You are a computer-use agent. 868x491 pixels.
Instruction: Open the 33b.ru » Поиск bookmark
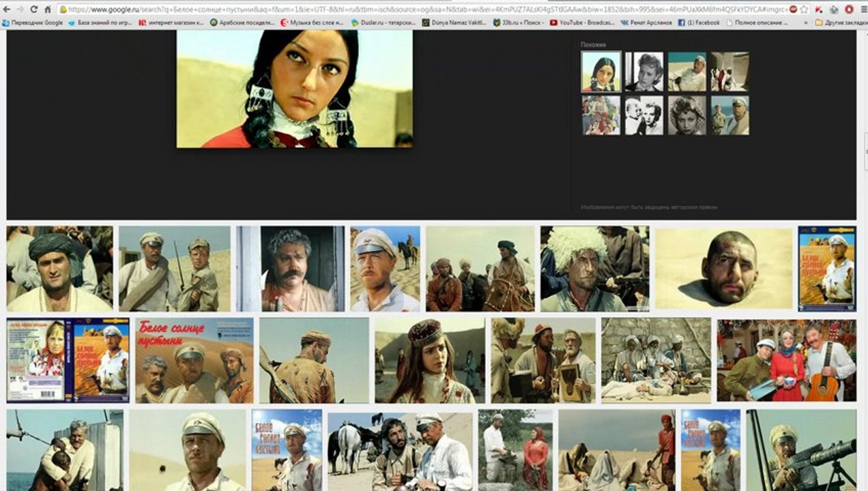point(518,23)
